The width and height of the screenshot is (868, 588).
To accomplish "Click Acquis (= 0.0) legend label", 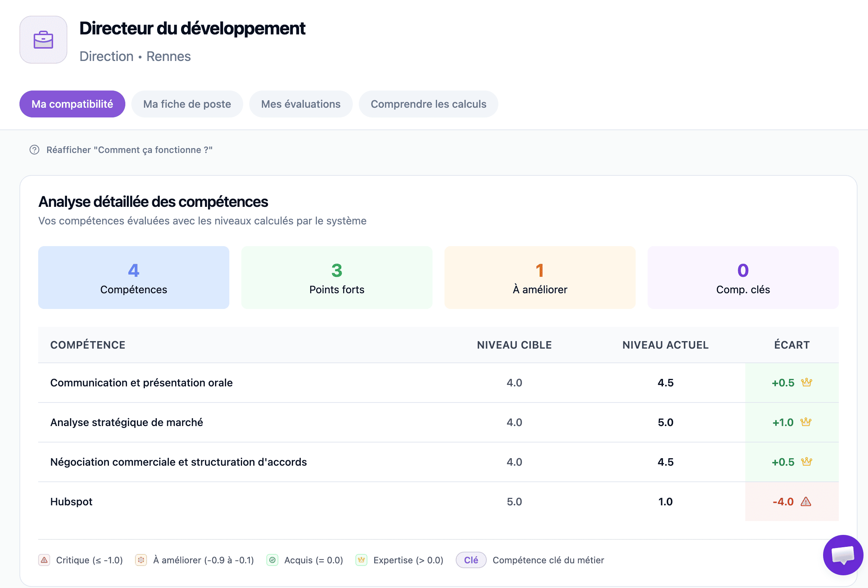I will tap(314, 560).
